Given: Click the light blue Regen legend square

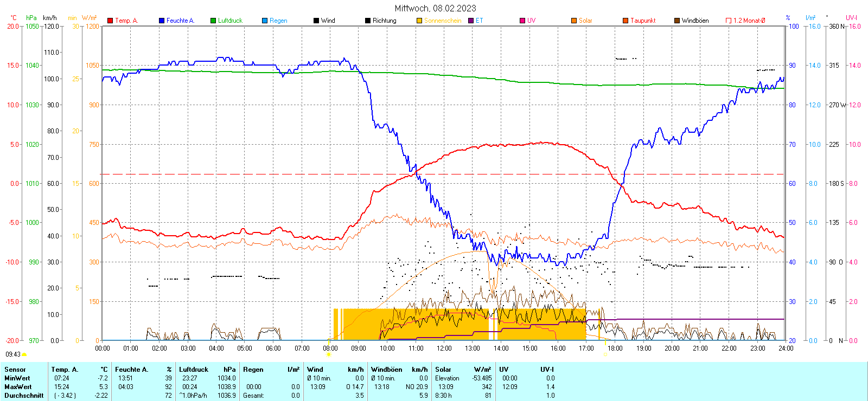Looking at the screenshot, I should 265,21.
